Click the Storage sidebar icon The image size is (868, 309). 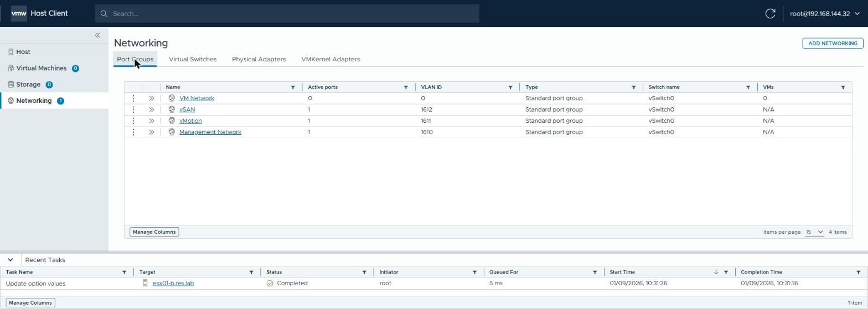(11, 85)
